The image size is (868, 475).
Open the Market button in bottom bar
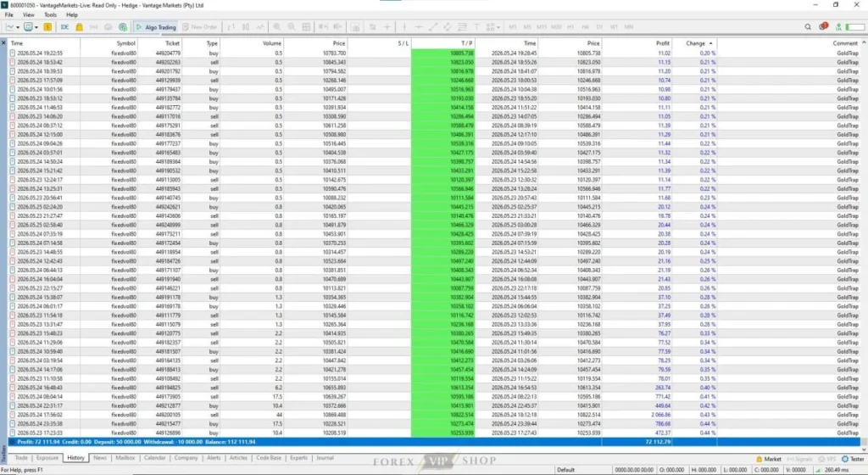(x=769, y=459)
